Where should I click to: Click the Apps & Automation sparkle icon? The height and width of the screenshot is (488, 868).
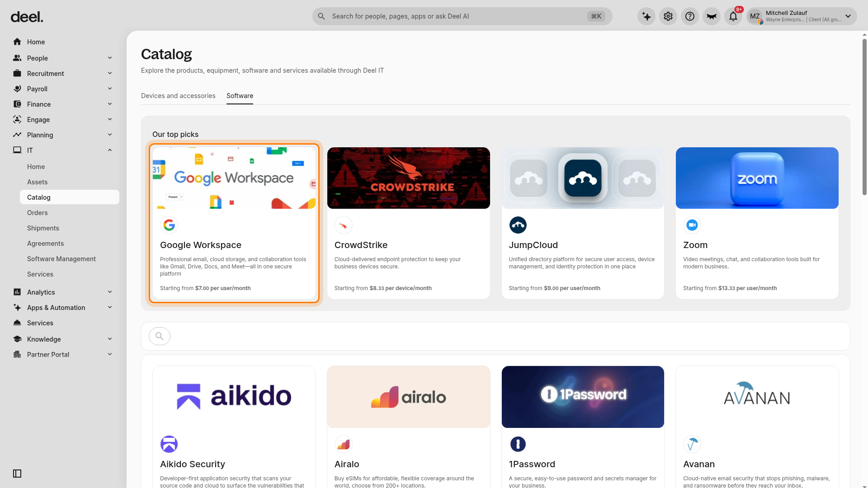click(x=17, y=307)
